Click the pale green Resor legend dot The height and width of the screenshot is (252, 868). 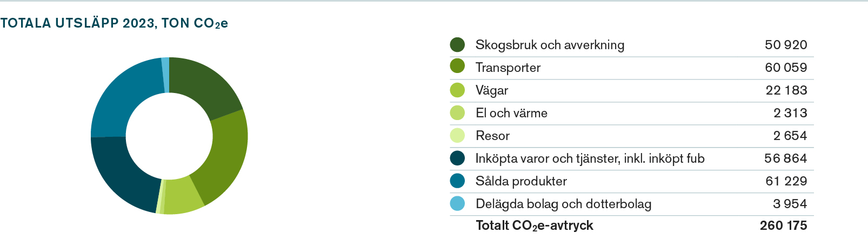click(457, 135)
